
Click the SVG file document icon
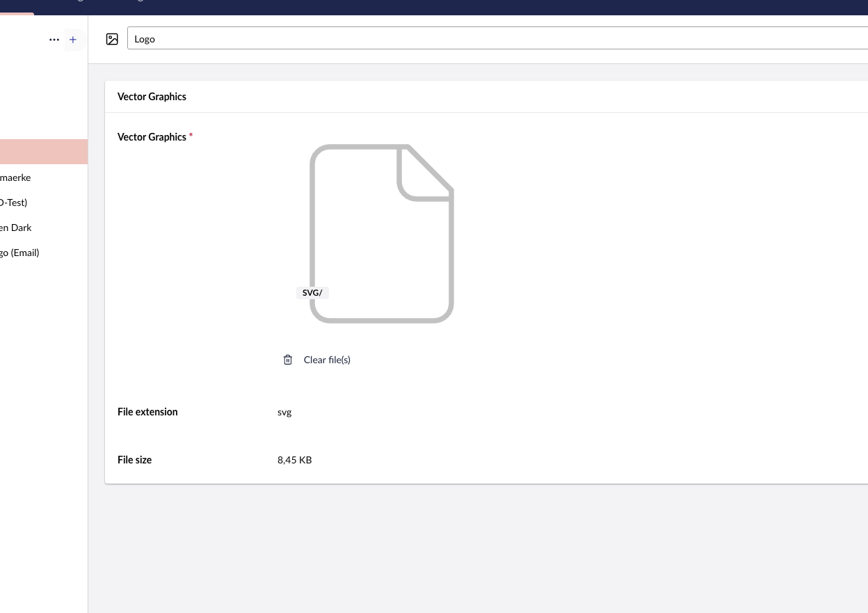pos(382,233)
